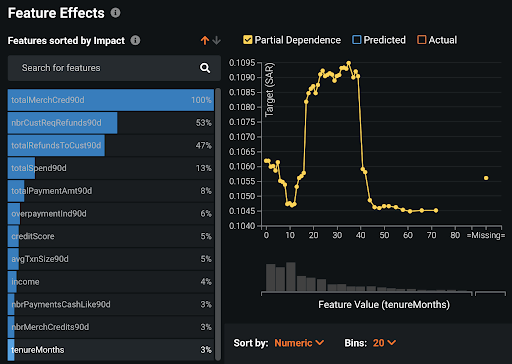
Task: Open the Feature Effects info icon
Action: [x=115, y=13]
